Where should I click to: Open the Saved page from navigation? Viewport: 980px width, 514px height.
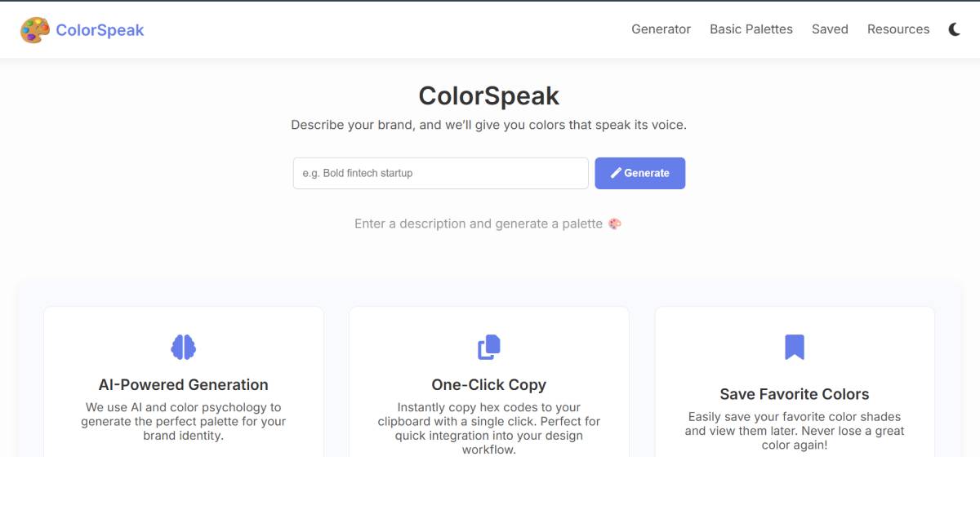click(830, 29)
